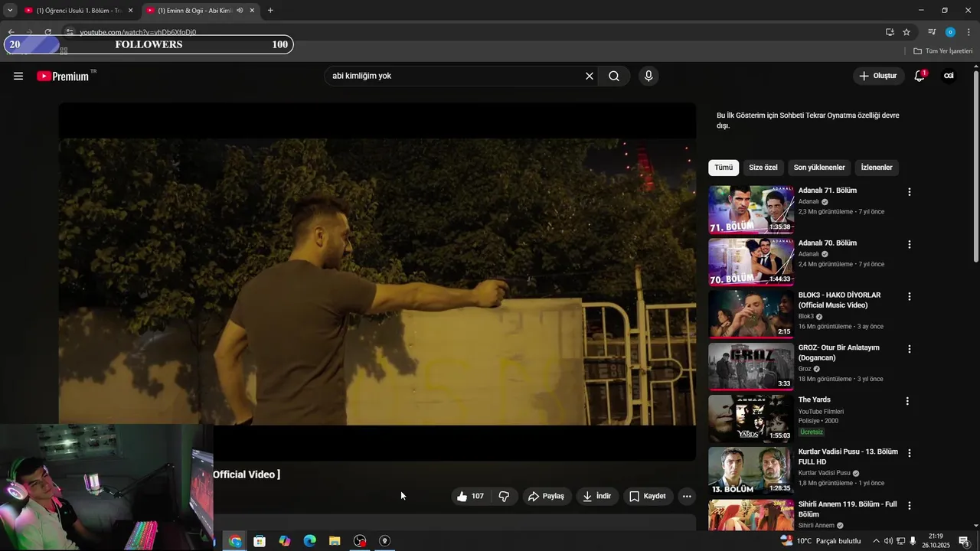
Task: Open options for GROZ- Otur Bir Anlatayım
Action: [x=910, y=349]
